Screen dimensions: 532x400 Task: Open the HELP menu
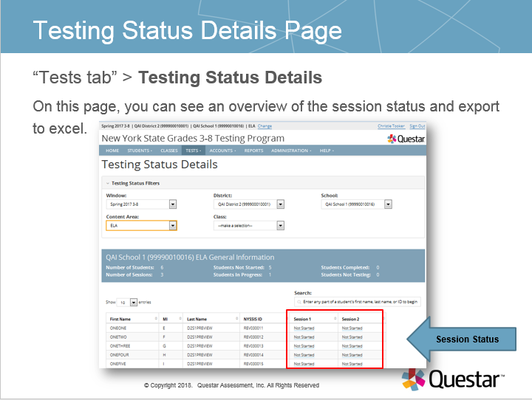point(327,151)
